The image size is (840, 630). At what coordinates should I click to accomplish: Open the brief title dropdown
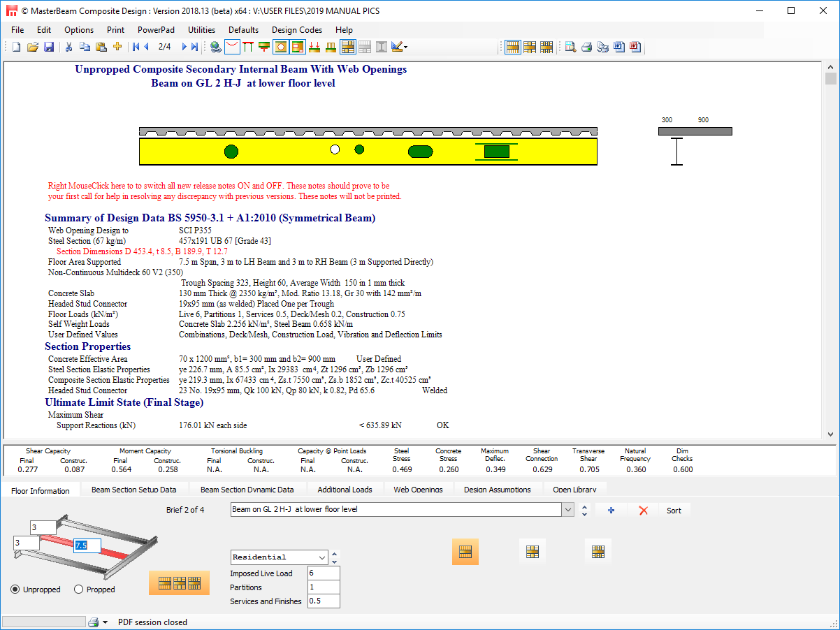point(567,510)
